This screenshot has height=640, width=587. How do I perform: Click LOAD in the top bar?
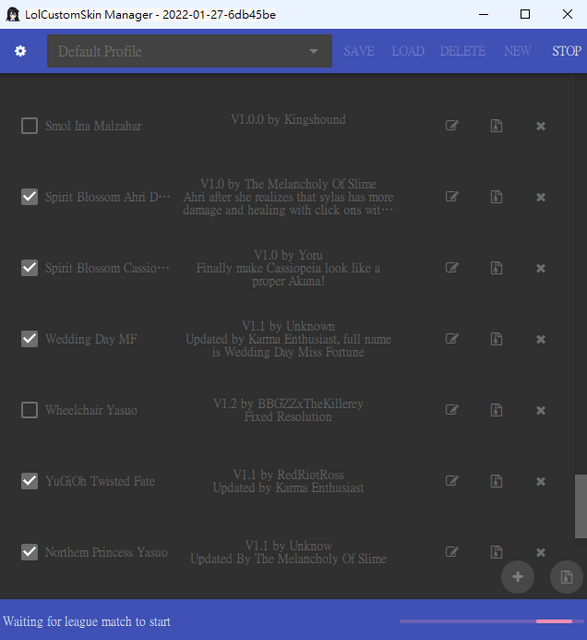pos(408,51)
